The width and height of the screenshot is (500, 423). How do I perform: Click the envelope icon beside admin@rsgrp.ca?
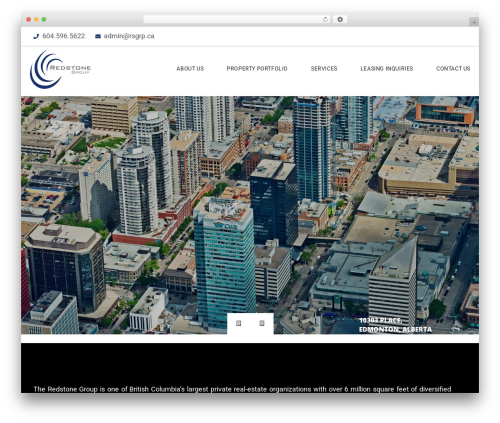tap(98, 36)
